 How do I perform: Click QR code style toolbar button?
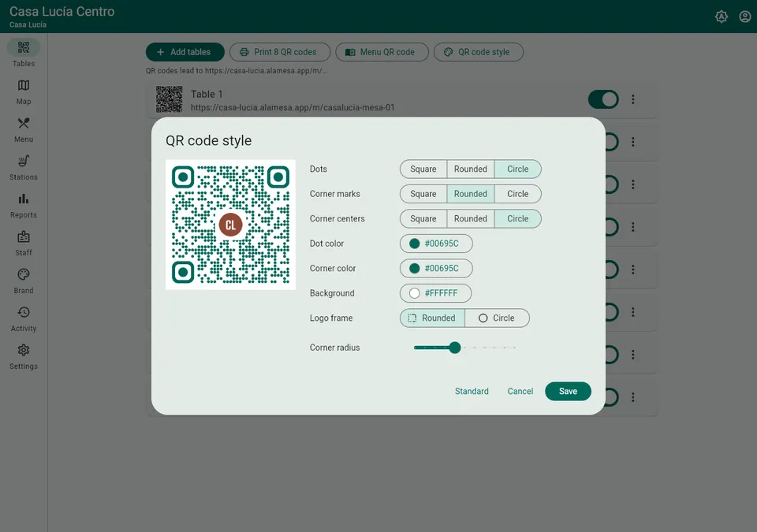point(479,52)
